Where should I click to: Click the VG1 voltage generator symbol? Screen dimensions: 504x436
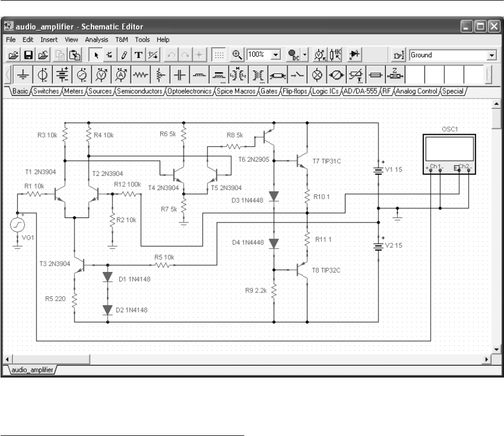18,225
